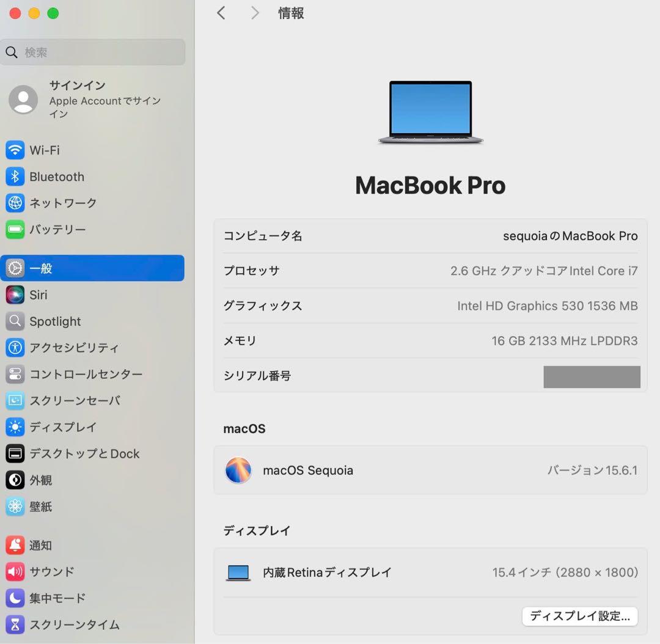Click the macOS Sequoia version icon
This screenshot has width=660, height=644.
coord(238,470)
